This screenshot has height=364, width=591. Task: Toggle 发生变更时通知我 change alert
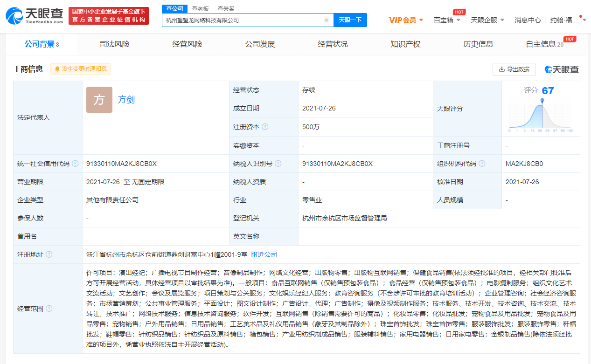click(81, 69)
